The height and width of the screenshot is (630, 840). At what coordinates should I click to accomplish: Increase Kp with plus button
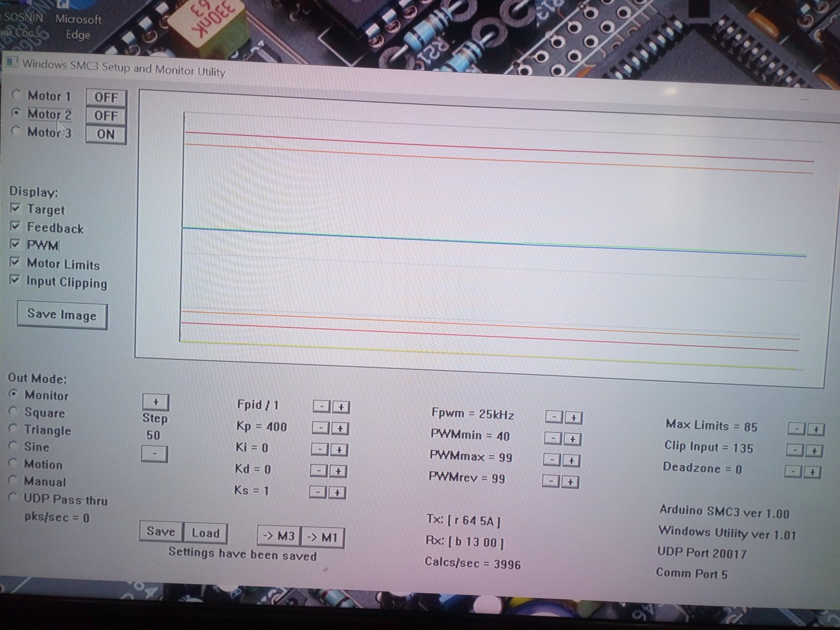pos(340,429)
